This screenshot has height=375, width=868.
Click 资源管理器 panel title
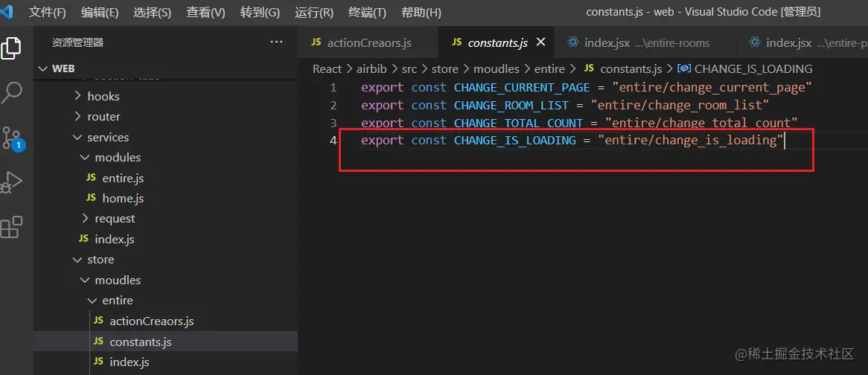pyautogui.click(x=77, y=42)
